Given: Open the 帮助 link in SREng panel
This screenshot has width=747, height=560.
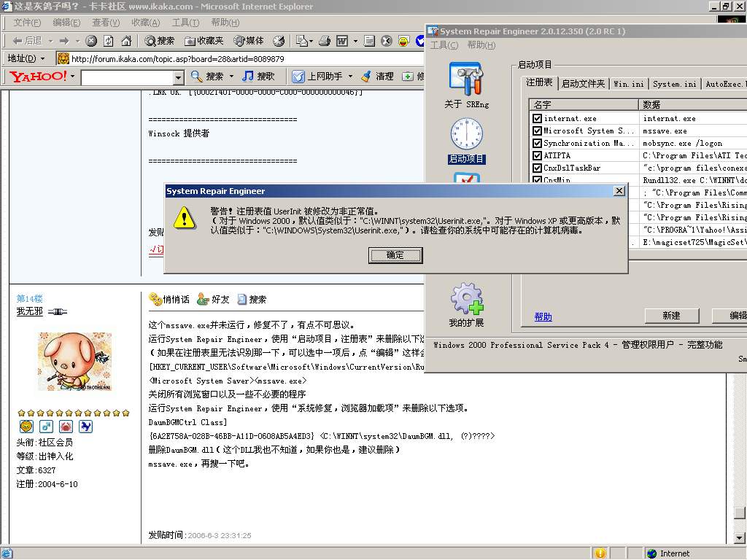Looking at the screenshot, I should [x=543, y=316].
